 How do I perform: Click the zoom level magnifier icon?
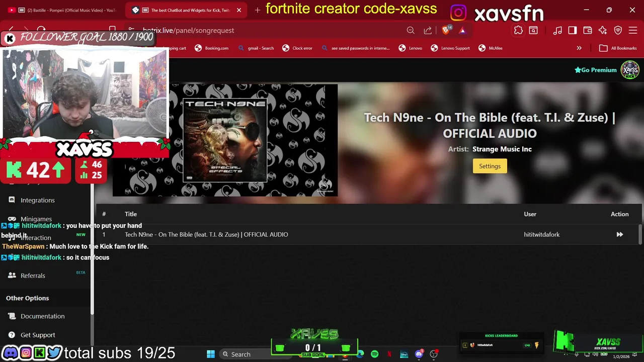(411, 30)
